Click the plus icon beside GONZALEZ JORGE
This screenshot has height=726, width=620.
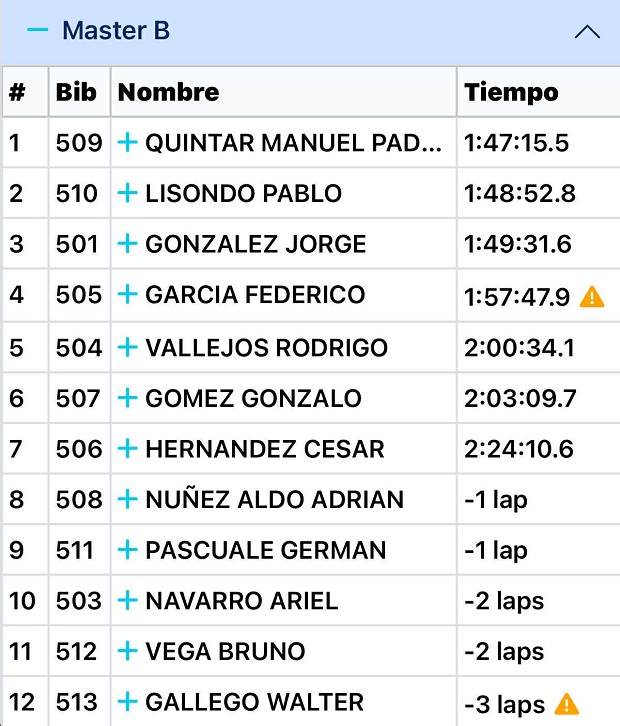127,244
